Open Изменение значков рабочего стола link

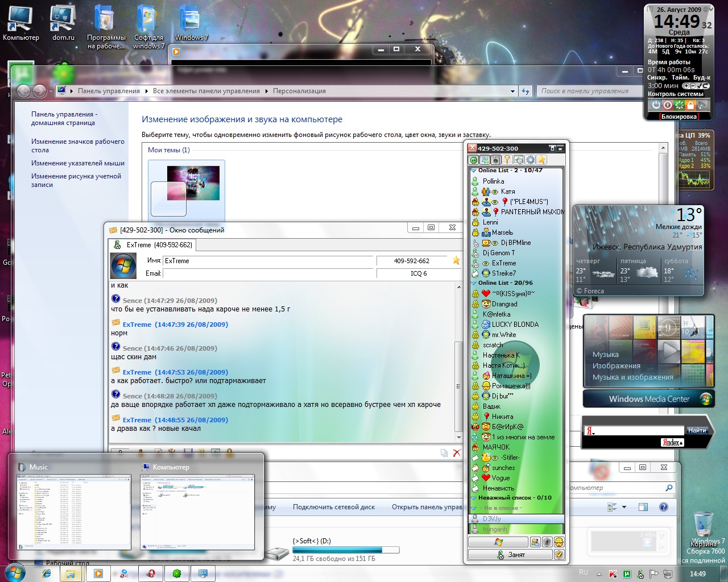tap(78, 145)
